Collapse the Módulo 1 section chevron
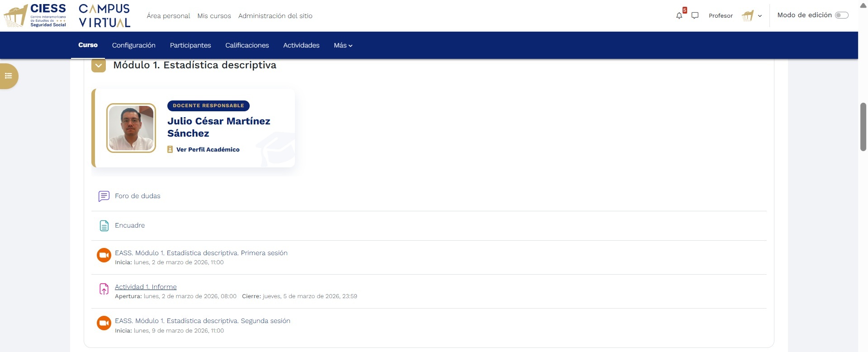868x352 pixels. tap(98, 66)
